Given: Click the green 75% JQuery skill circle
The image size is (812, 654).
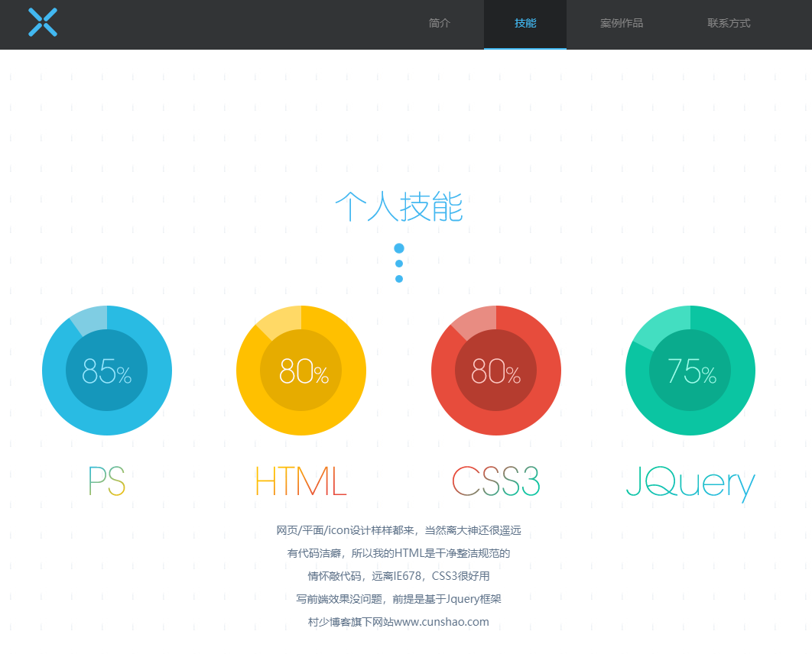Looking at the screenshot, I should pyautogui.click(x=690, y=371).
